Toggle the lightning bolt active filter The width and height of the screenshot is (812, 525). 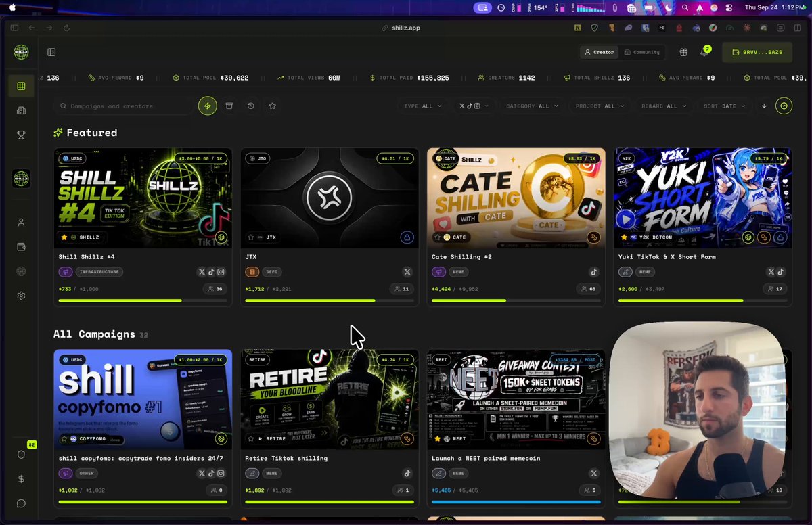coord(207,106)
